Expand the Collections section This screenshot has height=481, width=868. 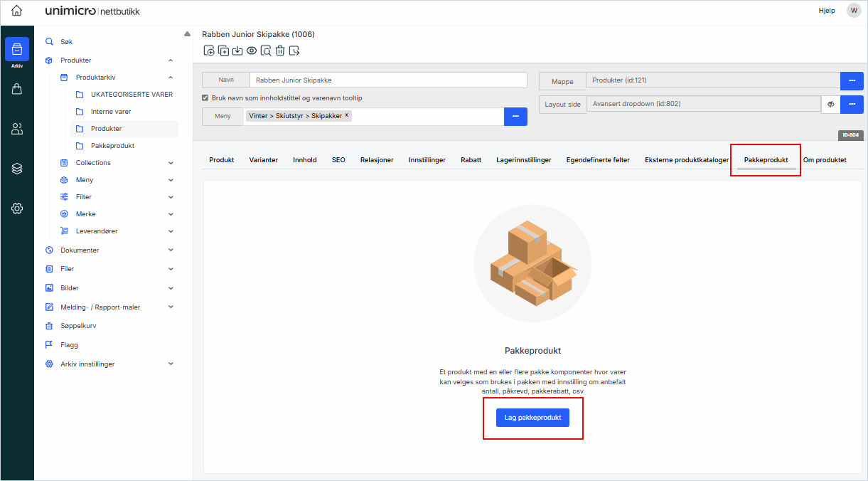click(x=170, y=162)
